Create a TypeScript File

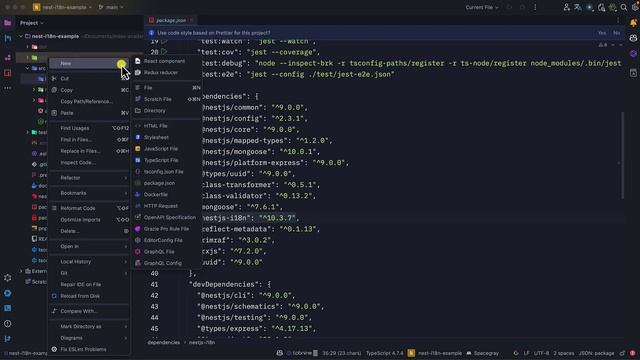pos(167,160)
